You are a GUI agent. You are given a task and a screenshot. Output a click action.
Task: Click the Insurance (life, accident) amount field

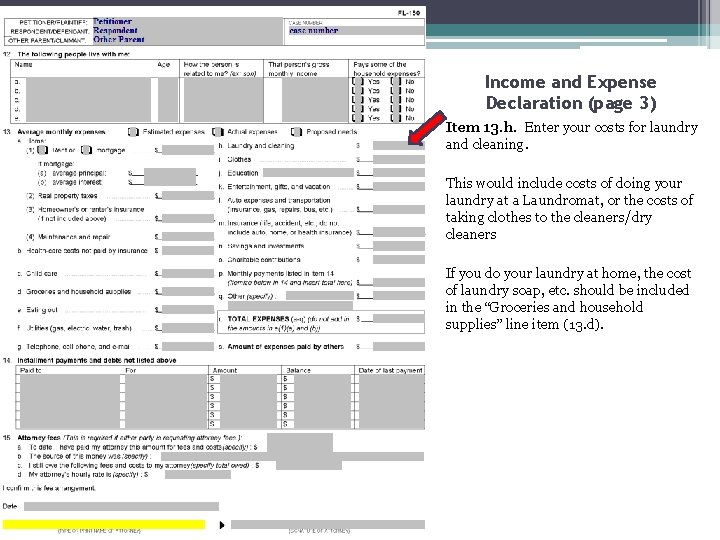[x=399, y=232]
